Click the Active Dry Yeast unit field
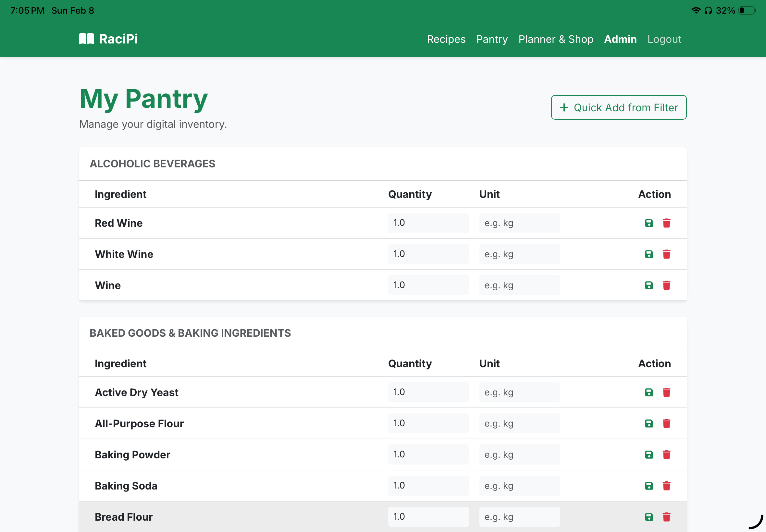Image resolution: width=766 pixels, height=532 pixels. coord(519,392)
